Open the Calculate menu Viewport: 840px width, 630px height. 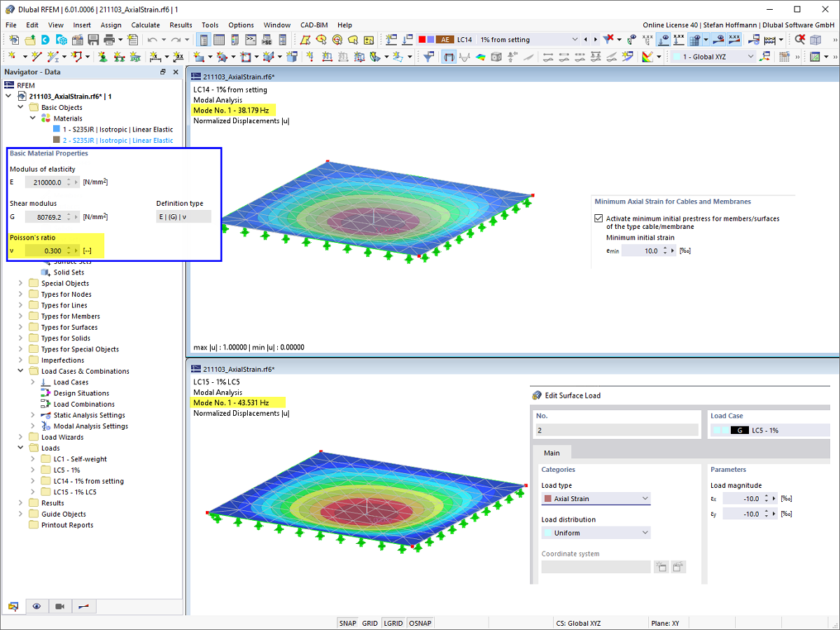coord(146,24)
